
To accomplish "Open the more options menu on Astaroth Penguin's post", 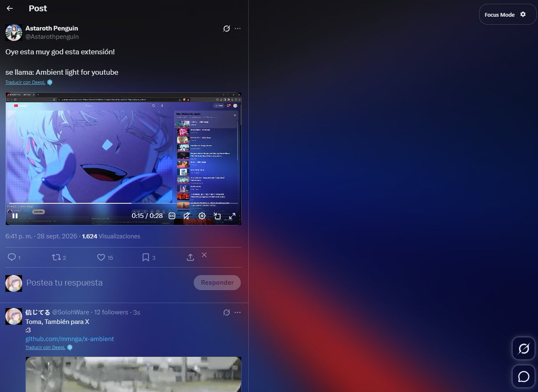I will pos(238,29).
